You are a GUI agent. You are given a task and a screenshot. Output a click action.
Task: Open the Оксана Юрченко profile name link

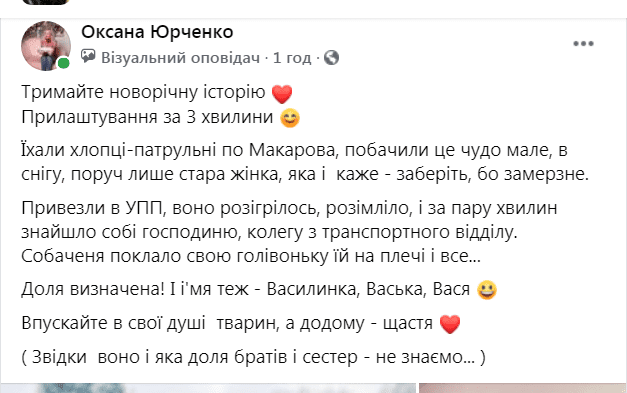(157, 32)
